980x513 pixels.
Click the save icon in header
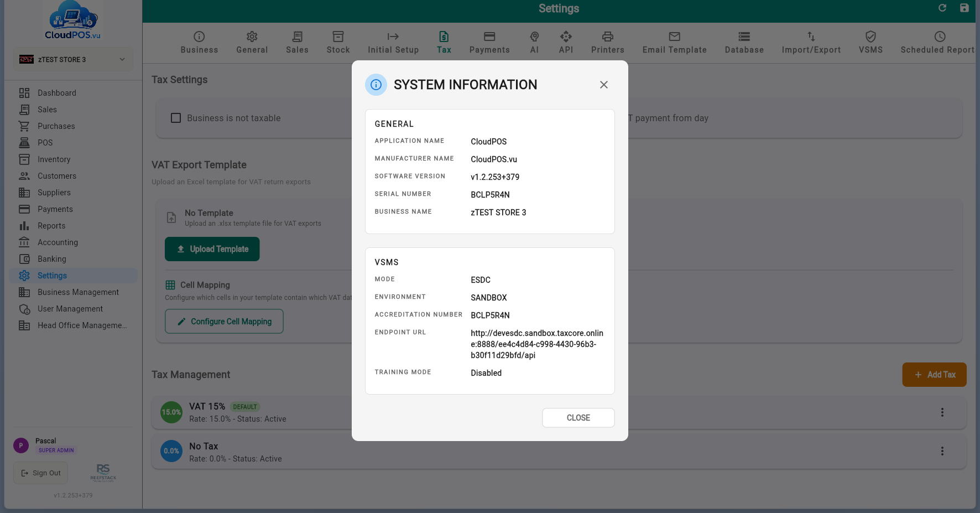(965, 8)
